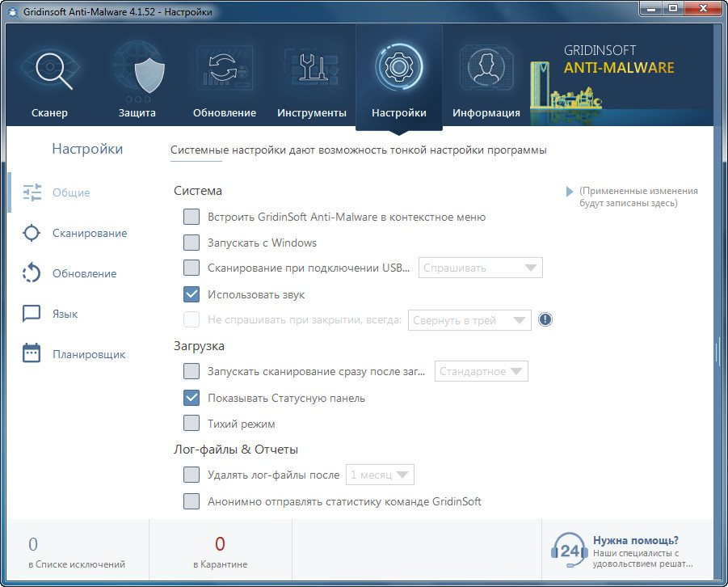Open the Спрашивать USB action dropdown

481,268
